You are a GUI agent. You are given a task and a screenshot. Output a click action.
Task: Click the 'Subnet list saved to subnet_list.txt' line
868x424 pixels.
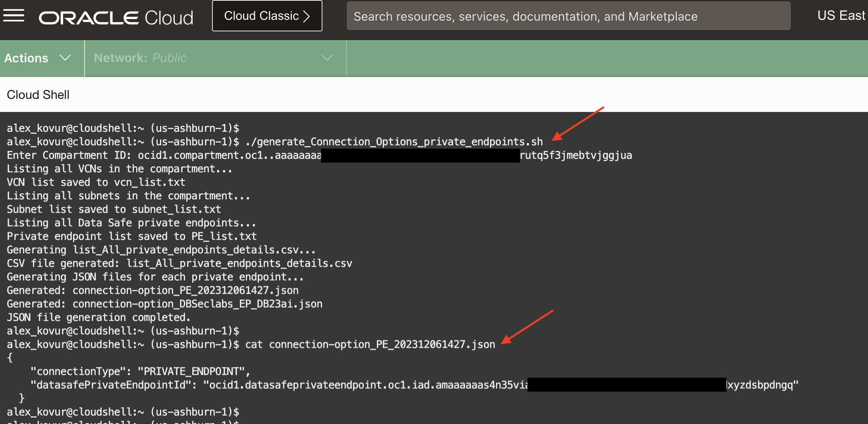114,209
